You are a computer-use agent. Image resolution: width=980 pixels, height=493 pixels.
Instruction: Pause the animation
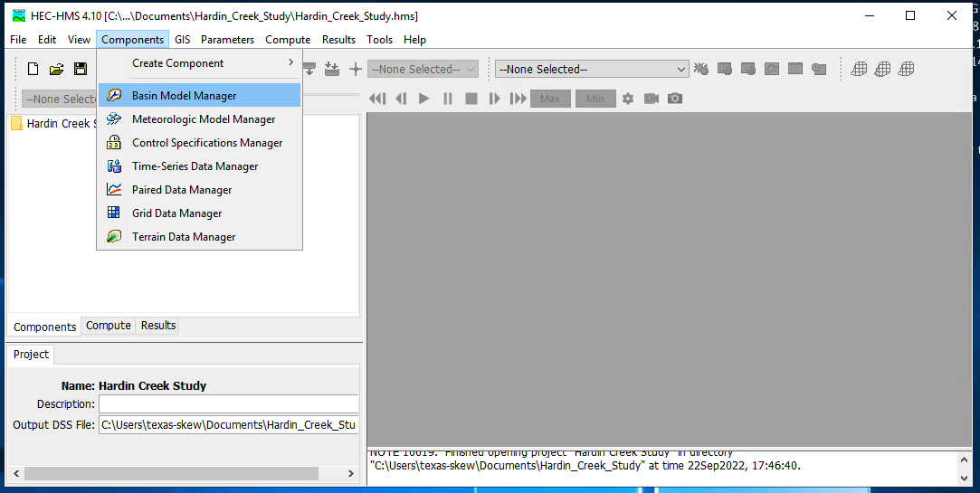point(448,99)
